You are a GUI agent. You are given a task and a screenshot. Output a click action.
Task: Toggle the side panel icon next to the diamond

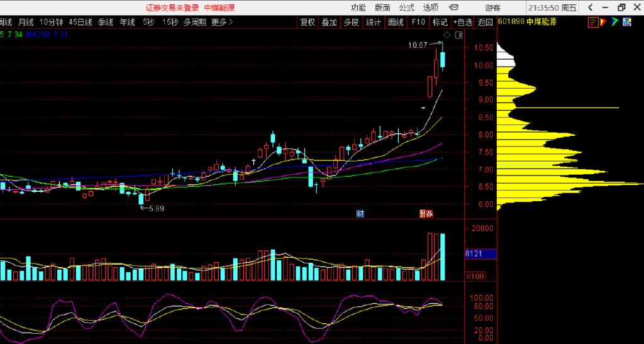[x=458, y=34]
